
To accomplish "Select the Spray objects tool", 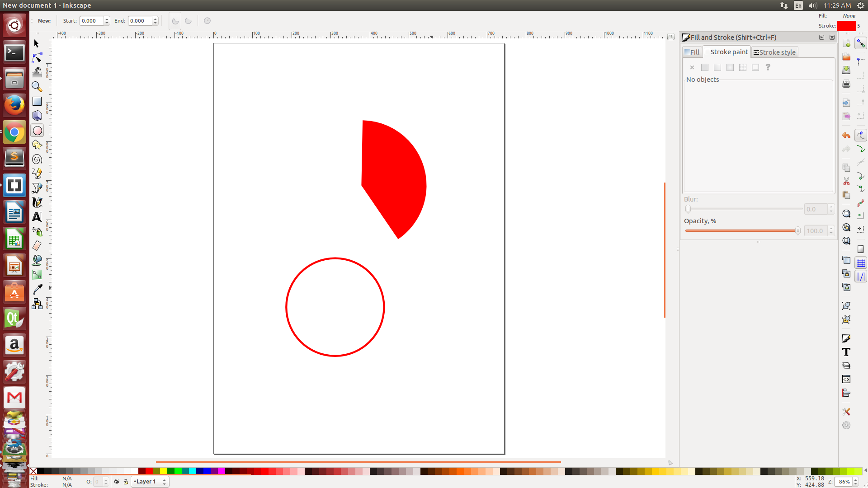I will pyautogui.click(x=37, y=231).
